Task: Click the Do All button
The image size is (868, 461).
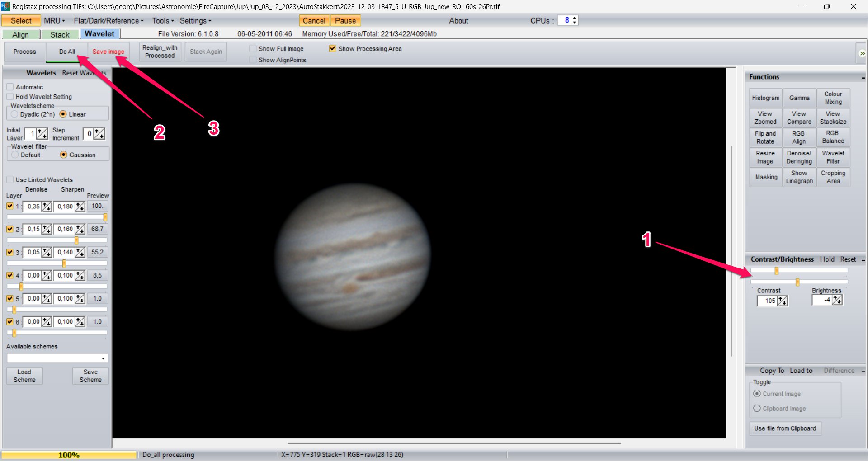Action: click(x=67, y=52)
